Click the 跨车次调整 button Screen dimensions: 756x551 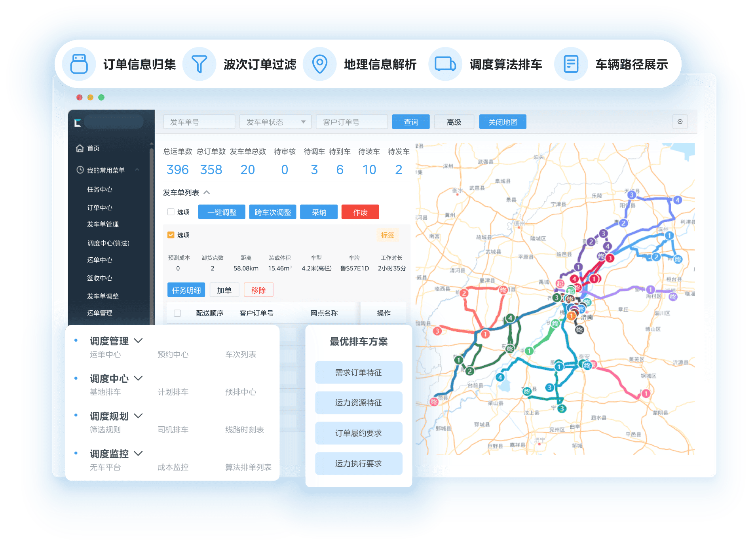click(273, 212)
